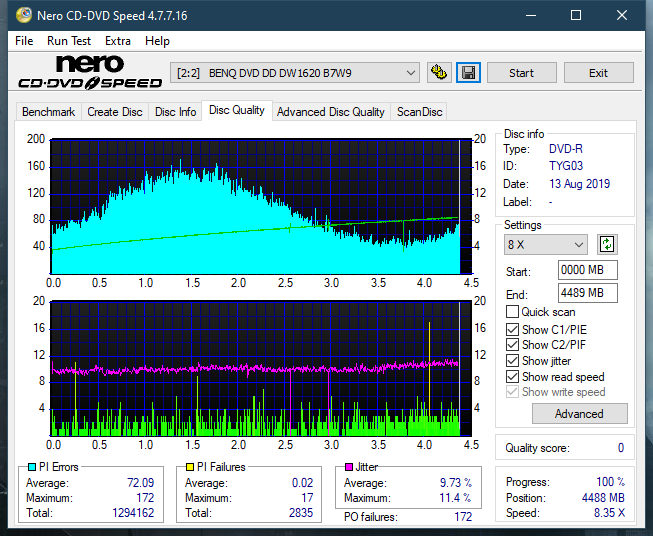653x536 pixels.
Task: Switch to the Create Disc tab
Action: click(115, 112)
